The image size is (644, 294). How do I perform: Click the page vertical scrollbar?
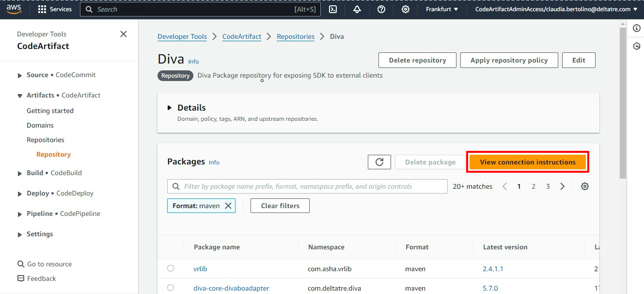point(623,103)
